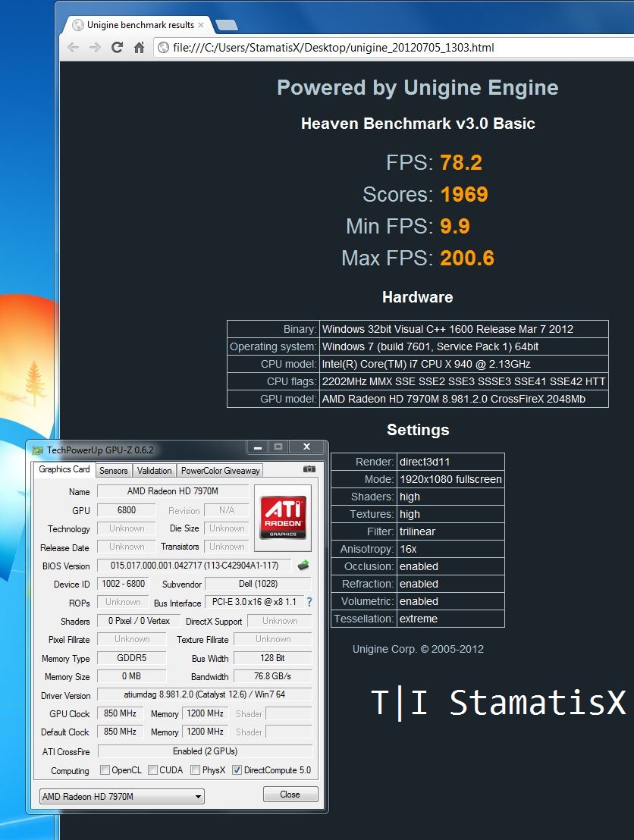Click the GPU model cell AMD Radeon HD 7970M
Screen dimensions: 634x840
point(463,399)
